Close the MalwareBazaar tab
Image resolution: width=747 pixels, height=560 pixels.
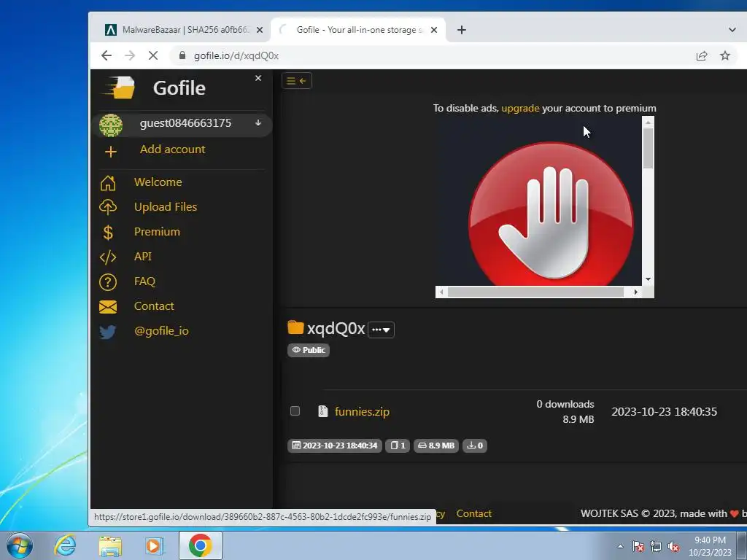(260, 30)
